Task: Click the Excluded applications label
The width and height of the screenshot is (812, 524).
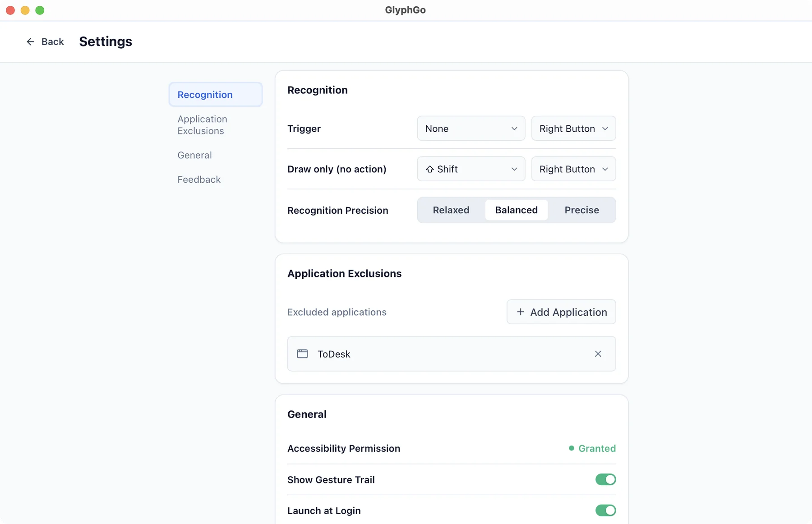Action: tap(337, 312)
